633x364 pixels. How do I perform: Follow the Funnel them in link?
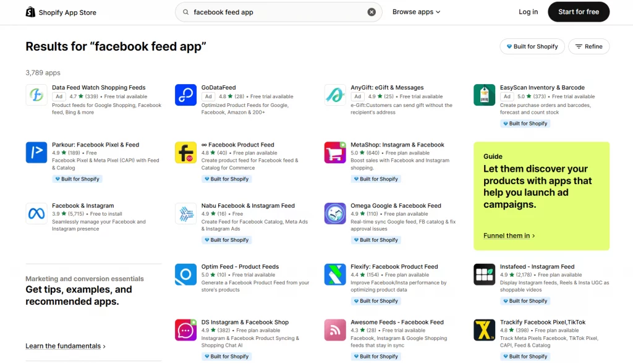tap(509, 235)
